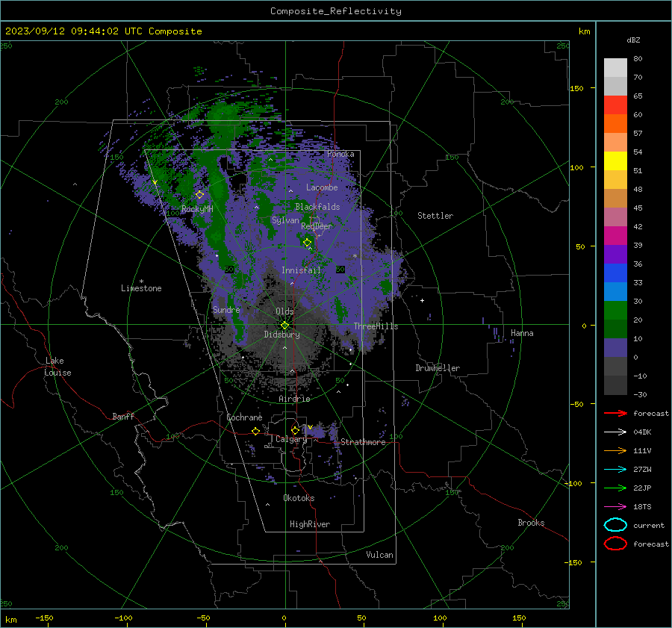Viewport: 672px width, 628px height.
Task: Click the Didsbury town label
Action: 281,335
